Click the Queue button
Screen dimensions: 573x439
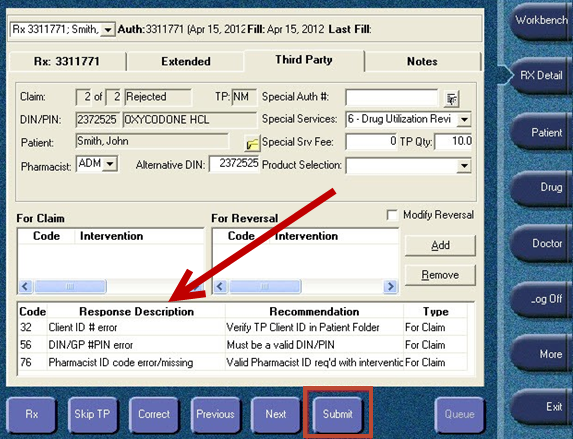[459, 414]
